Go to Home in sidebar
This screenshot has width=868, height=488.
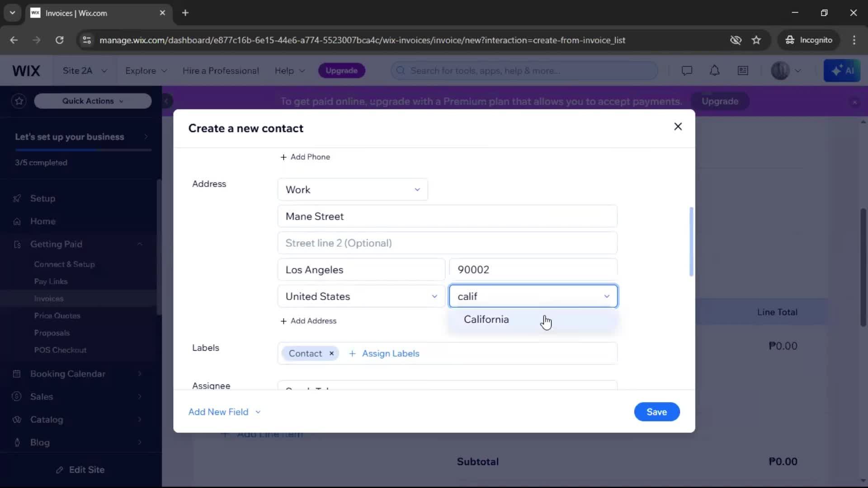(x=42, y=221)
